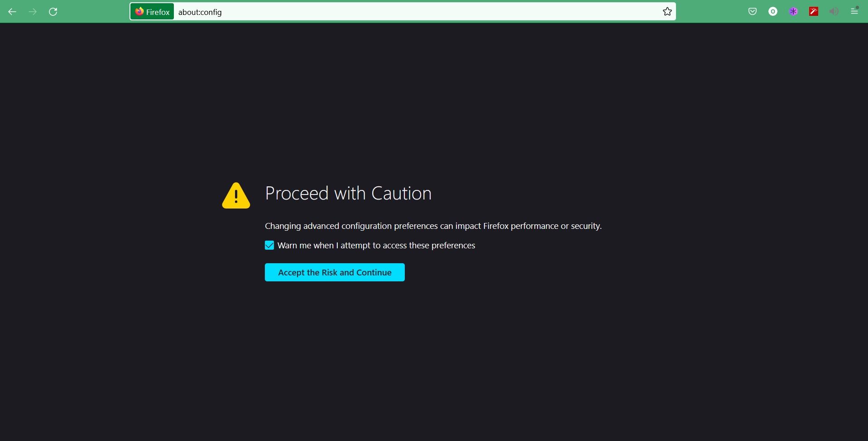Click the speaker volume icon in the toolbar
The image size is (868, 441).
(x=834, y=11)
